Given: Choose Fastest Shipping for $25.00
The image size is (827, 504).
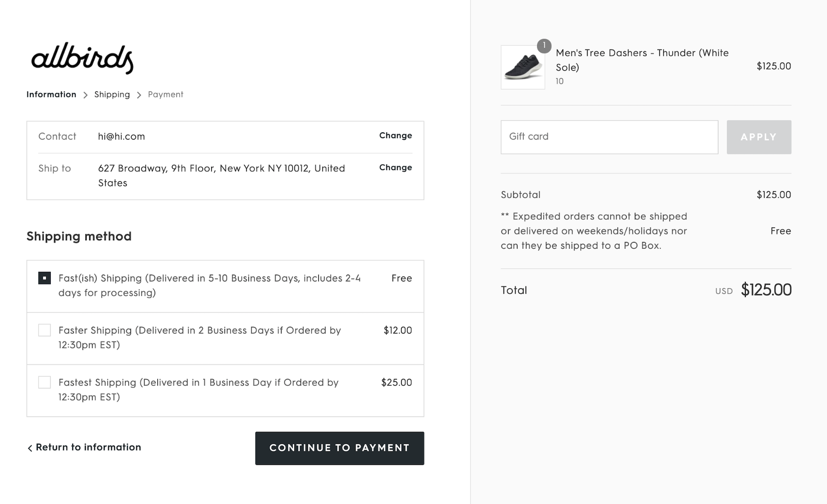Looking at the screenshot, I should 44,382.
